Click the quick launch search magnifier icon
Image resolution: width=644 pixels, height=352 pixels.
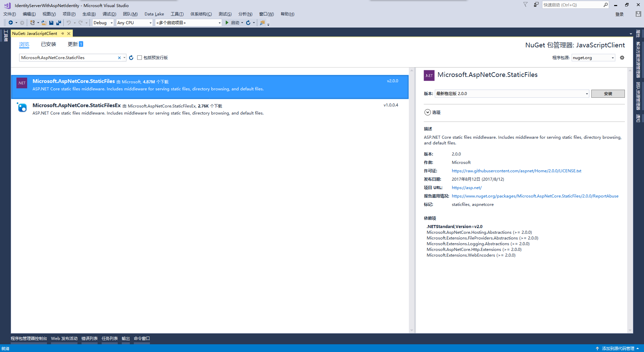tap(605, 5)
